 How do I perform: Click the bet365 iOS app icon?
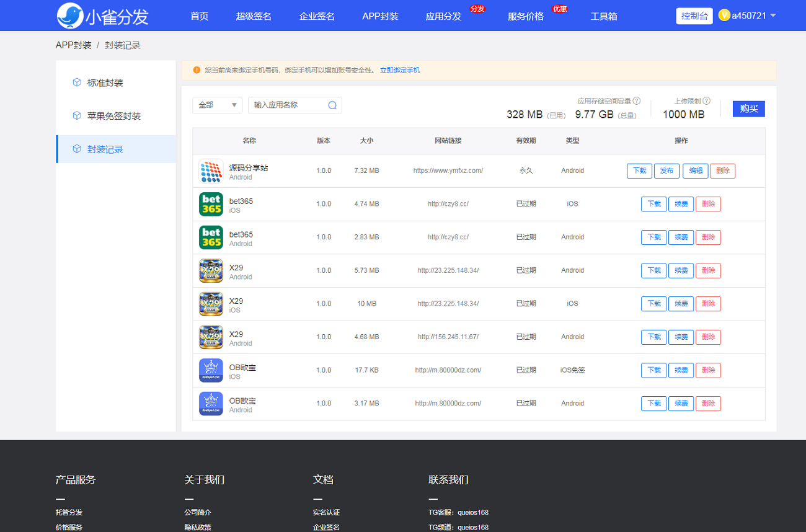[211, 204]
